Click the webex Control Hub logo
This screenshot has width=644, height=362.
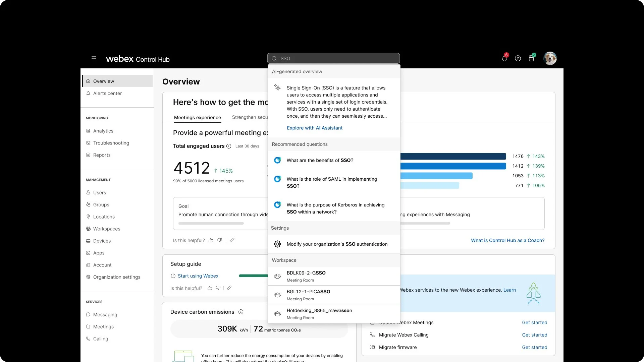click(x=138, y=59)
